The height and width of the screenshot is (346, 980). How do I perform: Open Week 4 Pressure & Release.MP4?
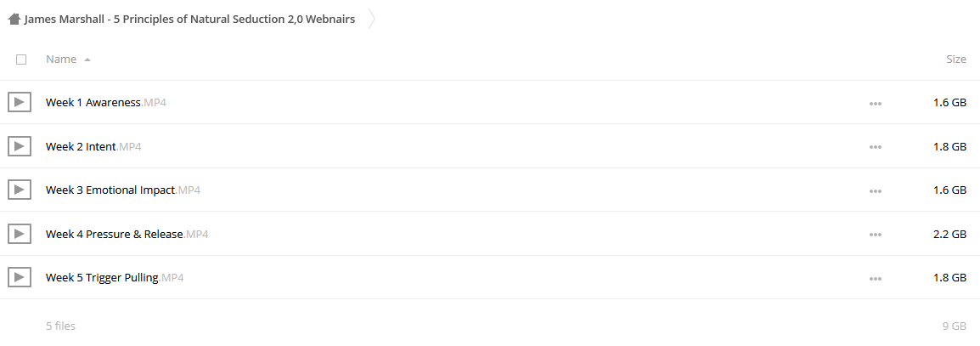(127, 234)
